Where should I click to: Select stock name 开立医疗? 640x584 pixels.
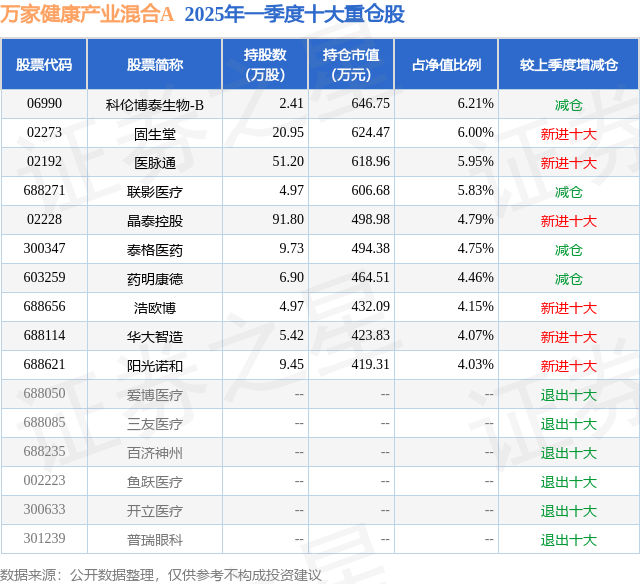[155, 511]
